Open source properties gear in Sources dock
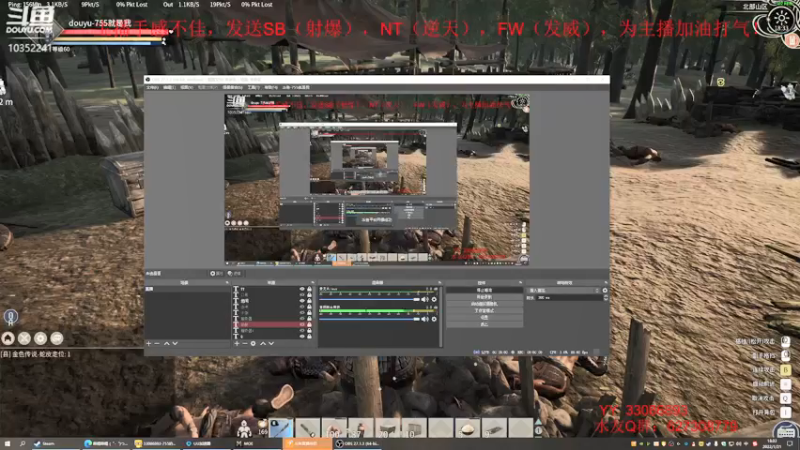The height and width of the screenshot is (450, 800). click(x=253, y=343)
